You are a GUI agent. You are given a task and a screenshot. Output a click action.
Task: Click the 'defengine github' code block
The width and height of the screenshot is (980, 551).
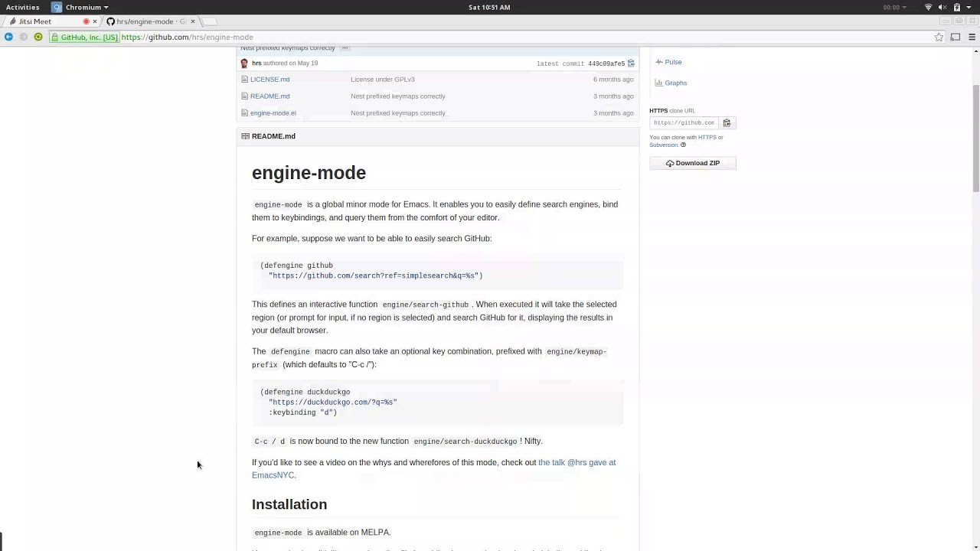click(438, 271)
